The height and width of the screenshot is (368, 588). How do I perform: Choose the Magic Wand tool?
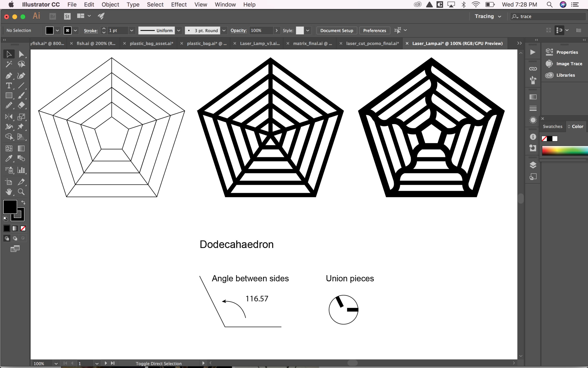pos(9,64)
